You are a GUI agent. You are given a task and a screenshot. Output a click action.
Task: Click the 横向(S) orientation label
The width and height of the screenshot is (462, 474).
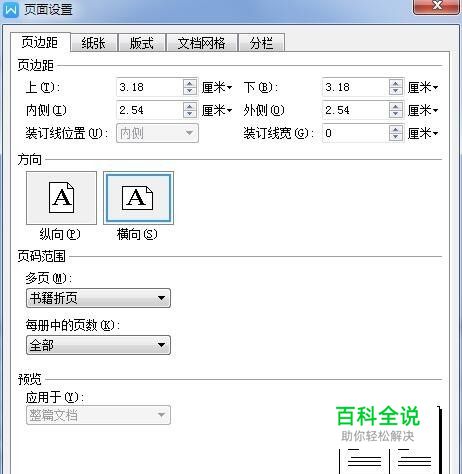tap(137, 234)
